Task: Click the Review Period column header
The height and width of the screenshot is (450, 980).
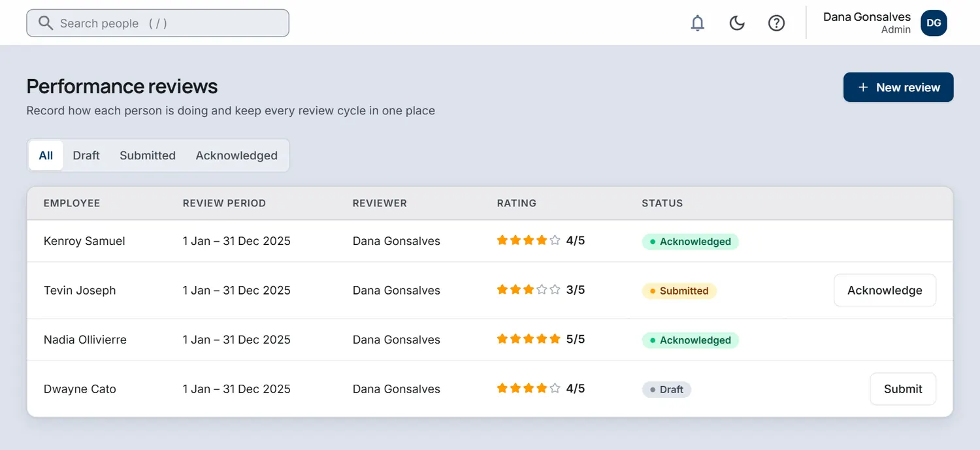Action: click(x=224, y=203)
